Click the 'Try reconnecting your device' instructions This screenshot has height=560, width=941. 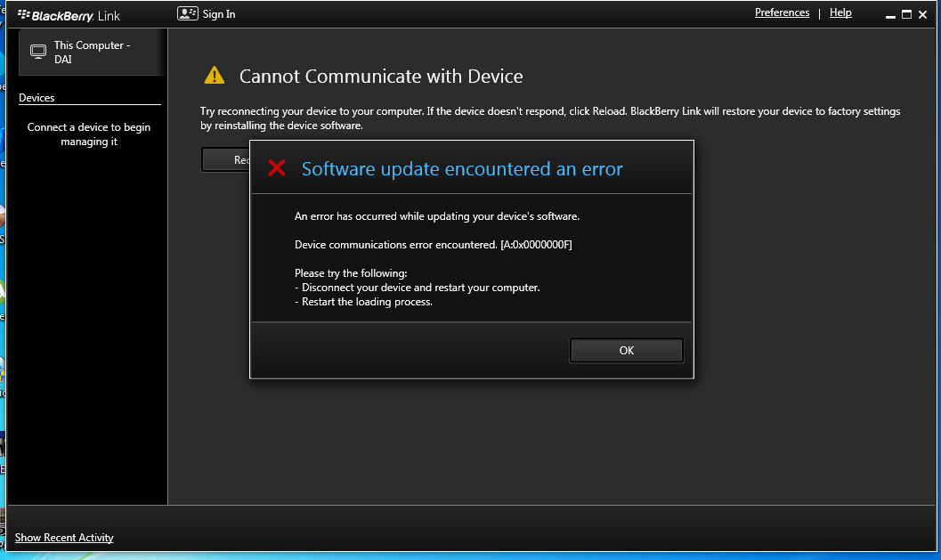[550, 118]
